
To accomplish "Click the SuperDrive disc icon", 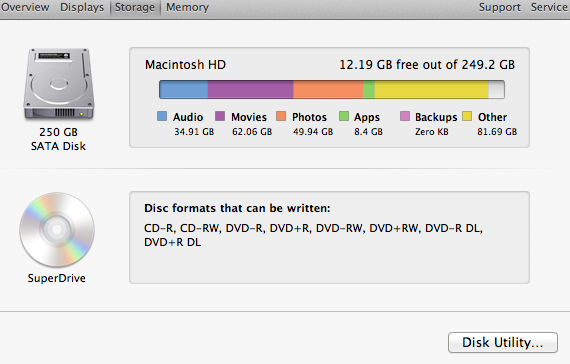I will point(57,229).
